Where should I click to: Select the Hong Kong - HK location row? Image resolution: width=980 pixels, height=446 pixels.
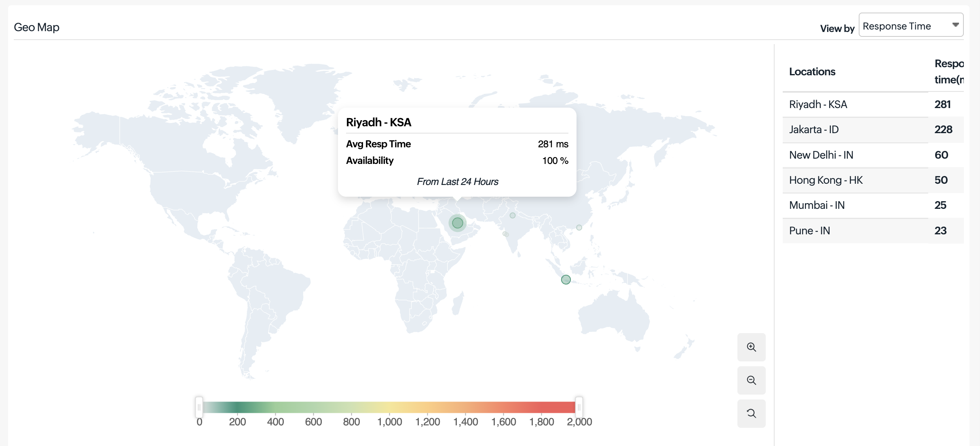[826, 180]
